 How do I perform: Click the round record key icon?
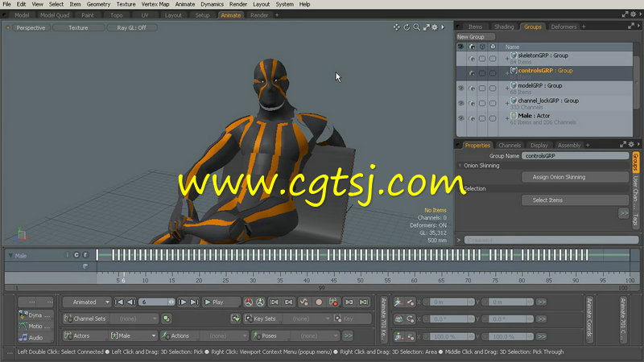(319, 302)
